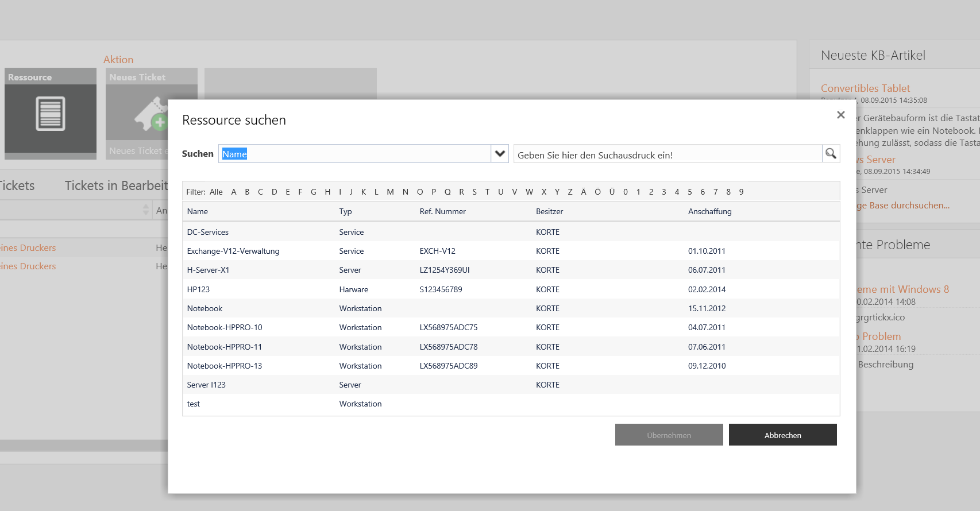Filter resources by letter N
Screen dimensions: 980x511
[x=406, y=192]
